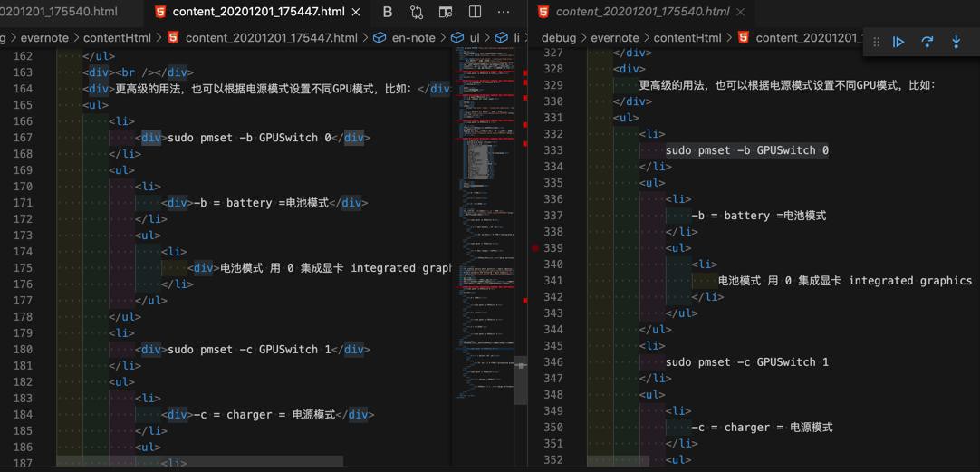This screenshot has width=980, height=472.
Task: Click line number 344 in right gutter
Action: (553, 330)
